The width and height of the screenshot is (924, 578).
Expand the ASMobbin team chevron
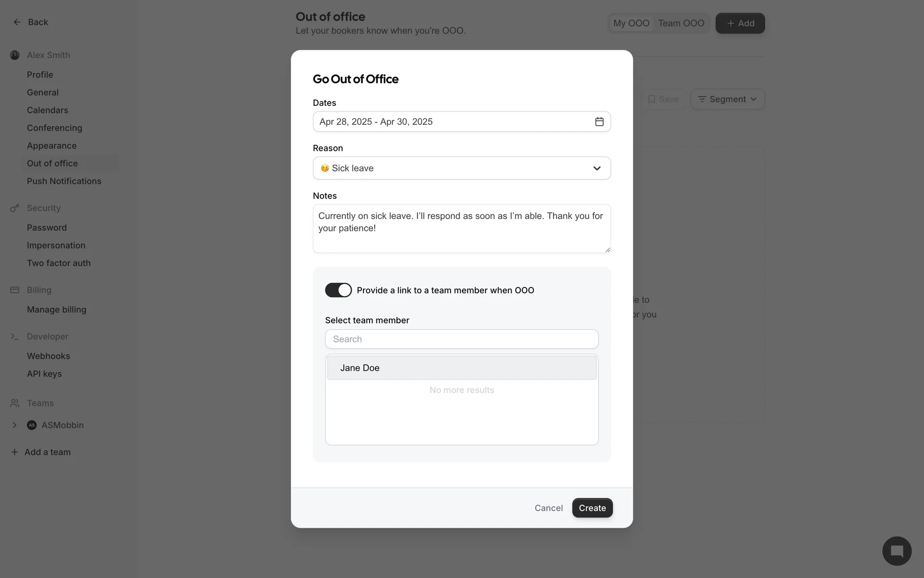14,425
